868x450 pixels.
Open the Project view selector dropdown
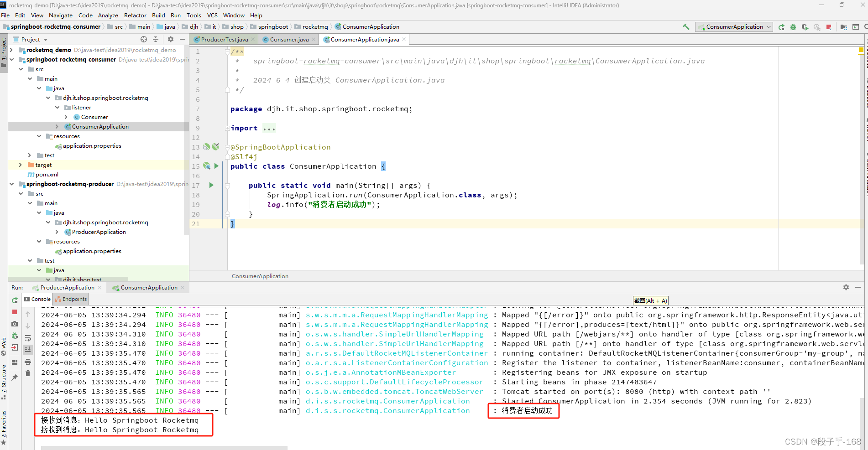tap(31, 39)
